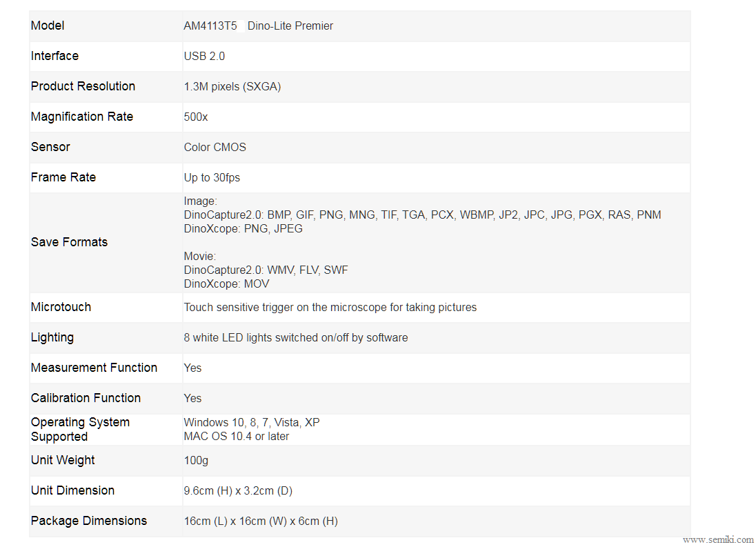
Task: Click the Color CMOS sensor value
Action: point(215,148)
